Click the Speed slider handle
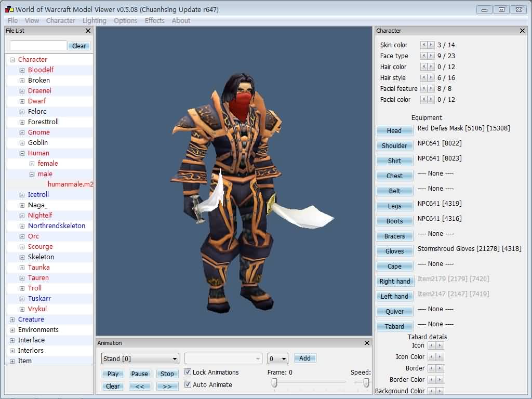The image size is (532, 399). point(366,383)
